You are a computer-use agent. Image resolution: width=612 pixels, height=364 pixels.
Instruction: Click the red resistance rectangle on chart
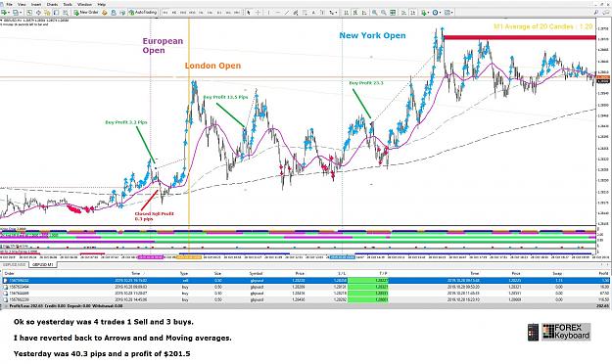(520, 37)
